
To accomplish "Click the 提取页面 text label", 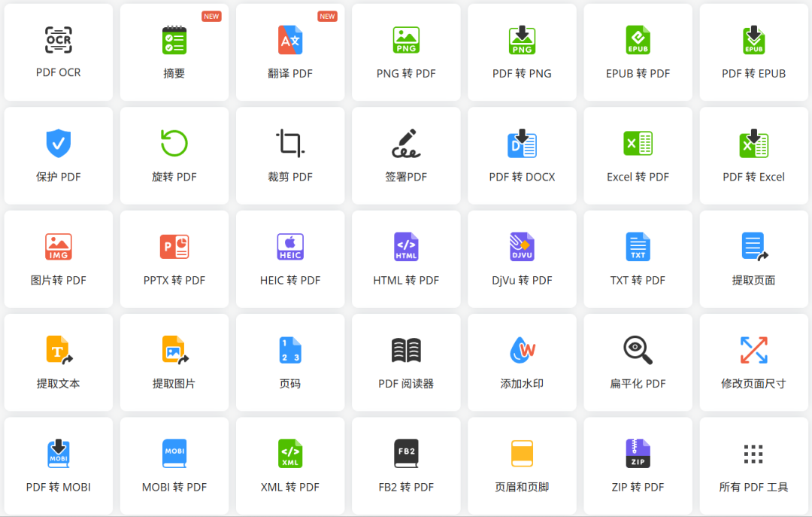I will click(753, 281).
